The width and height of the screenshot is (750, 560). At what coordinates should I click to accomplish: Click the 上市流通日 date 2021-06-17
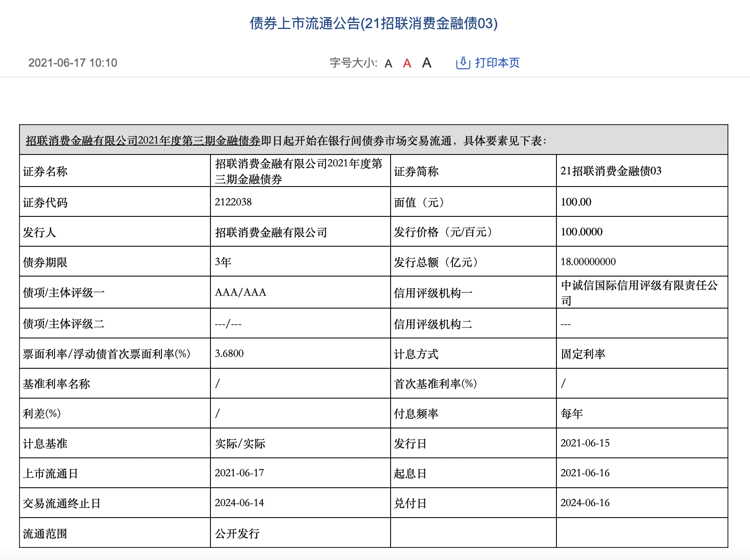239,473
